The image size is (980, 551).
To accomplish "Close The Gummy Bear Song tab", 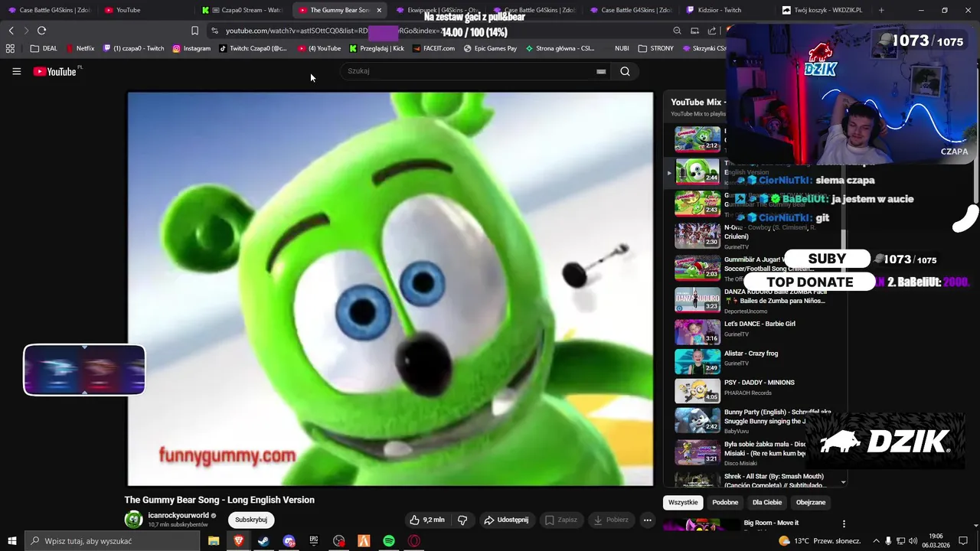I will click(x=379, y=10).
